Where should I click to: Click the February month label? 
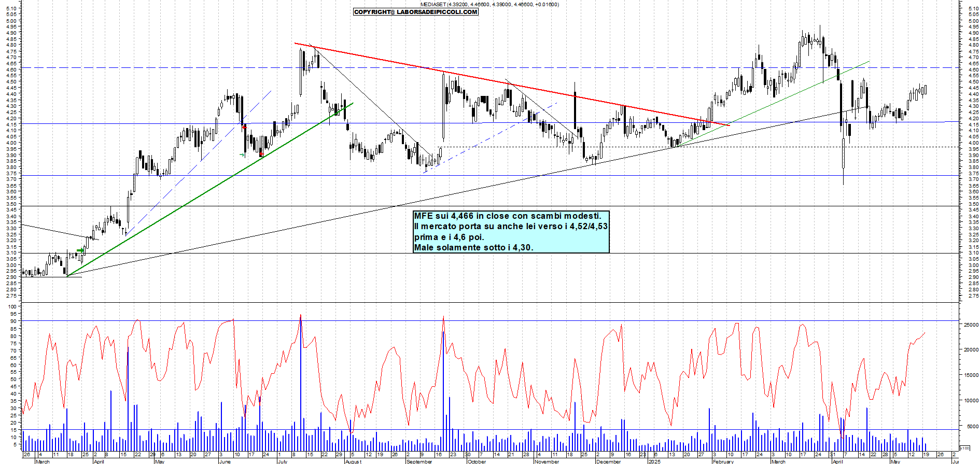point(723,461)
